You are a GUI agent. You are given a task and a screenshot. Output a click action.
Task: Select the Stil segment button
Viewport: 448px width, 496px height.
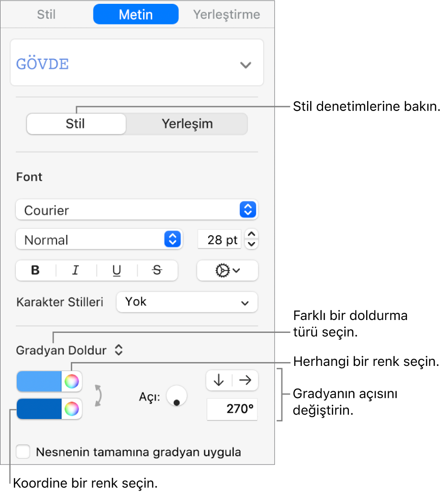(76, 124)
